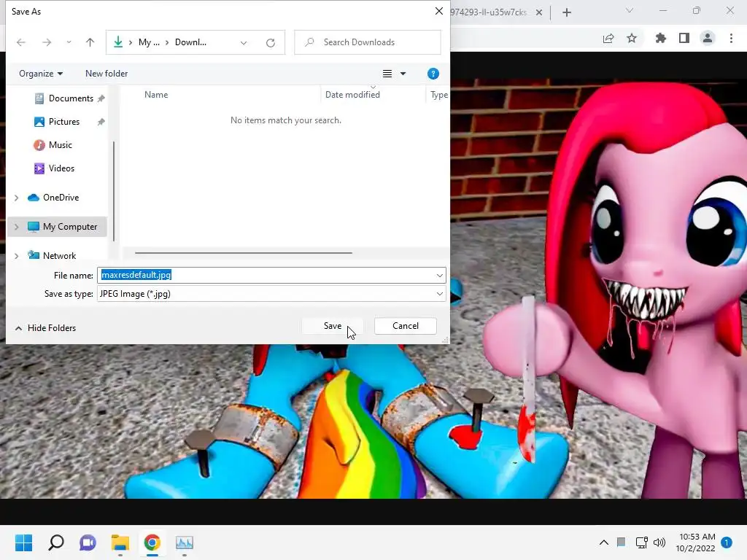Click the file list horizontal scrollbar
This screenshot has width=747, height=560.
(x=244, y=253)
